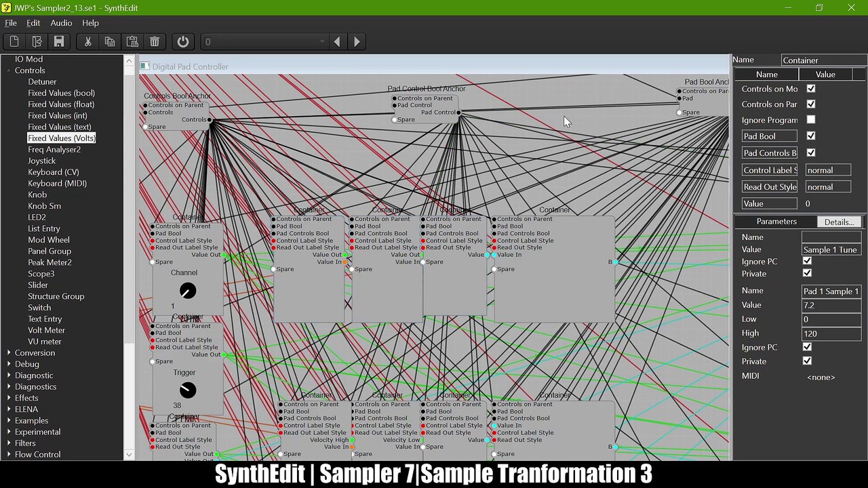Open the File menu
The height and width of the screenshot is (488, 868).
11,23
